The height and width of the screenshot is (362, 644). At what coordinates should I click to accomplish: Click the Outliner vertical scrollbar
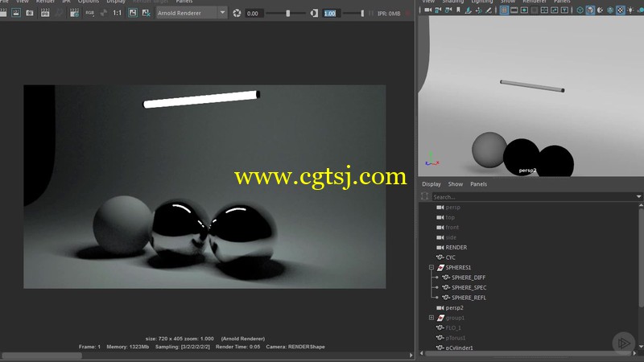click(641, 257)
